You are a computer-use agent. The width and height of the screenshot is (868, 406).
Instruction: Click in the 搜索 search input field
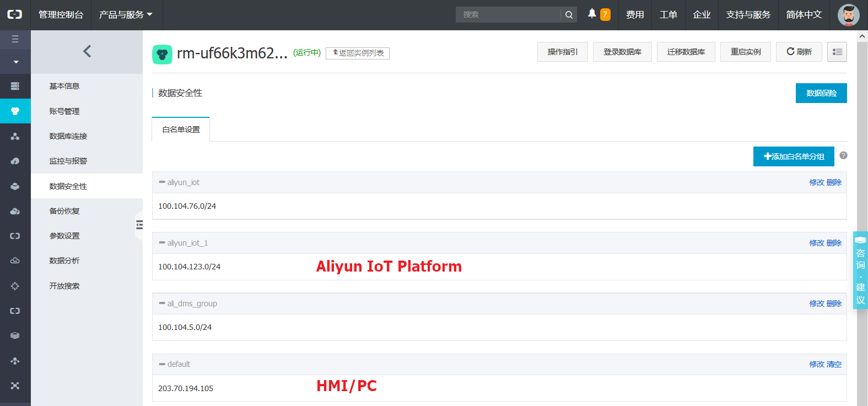point(508,15)
